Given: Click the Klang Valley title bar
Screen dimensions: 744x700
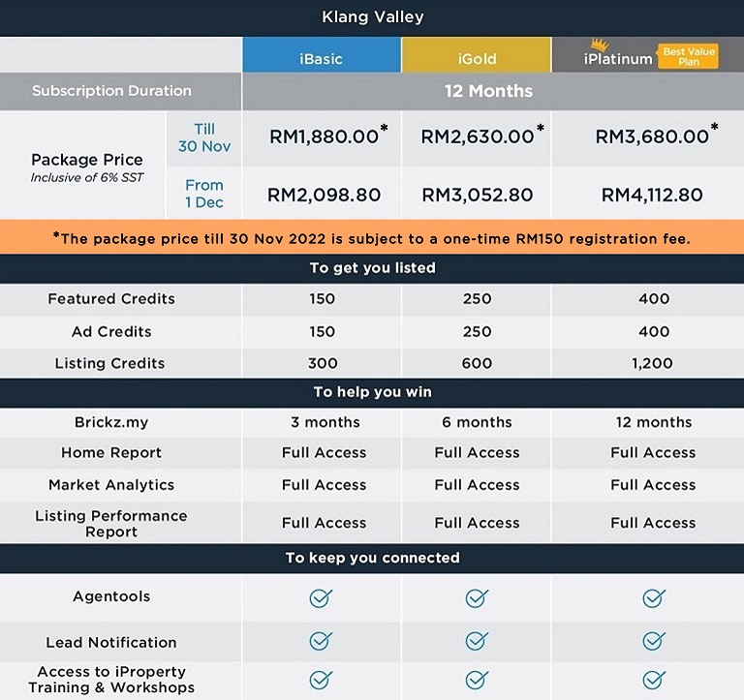Looking at the screenshot, I should coord(372,17).
